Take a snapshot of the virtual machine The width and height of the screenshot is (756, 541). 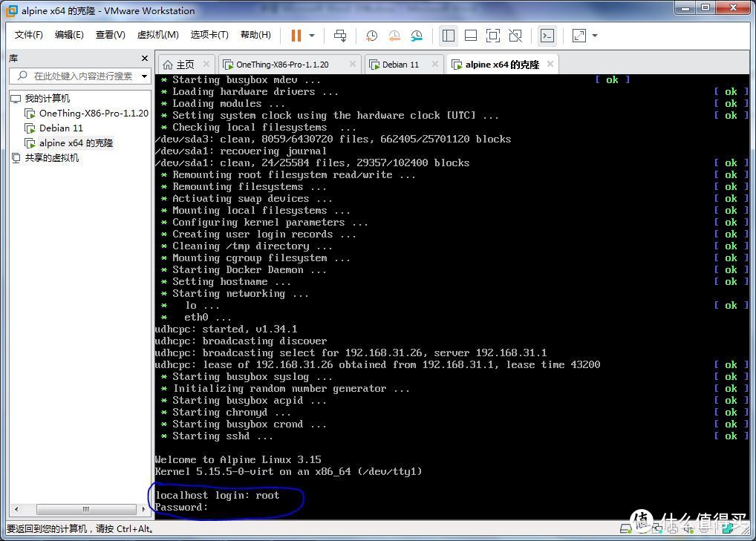(371, 36)
